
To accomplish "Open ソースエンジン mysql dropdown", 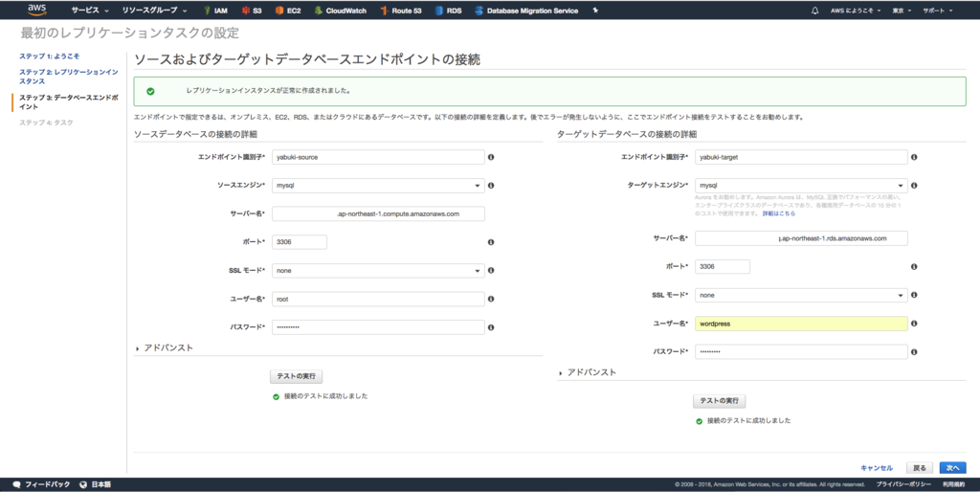I will tap(378, 186).
